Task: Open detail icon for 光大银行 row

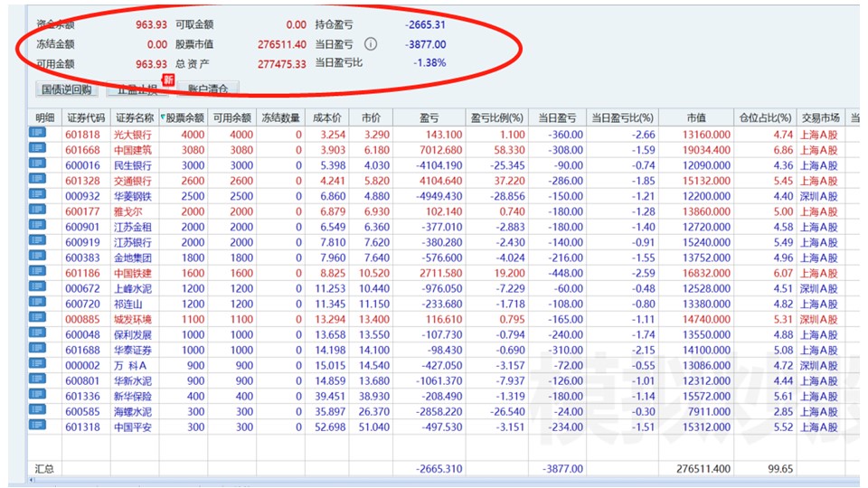Action: pyautogui.click(x=38, y=133)
